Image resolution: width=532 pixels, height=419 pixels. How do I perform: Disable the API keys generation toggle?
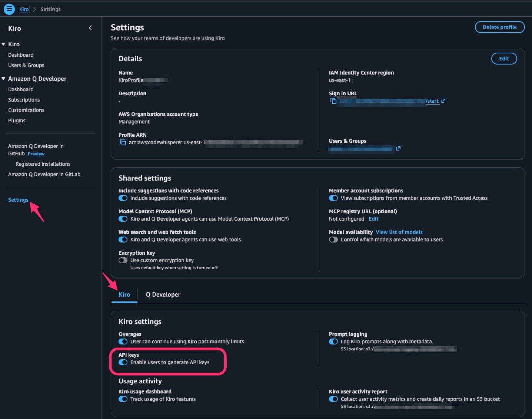pyautogui.click(x=123, y=362)
